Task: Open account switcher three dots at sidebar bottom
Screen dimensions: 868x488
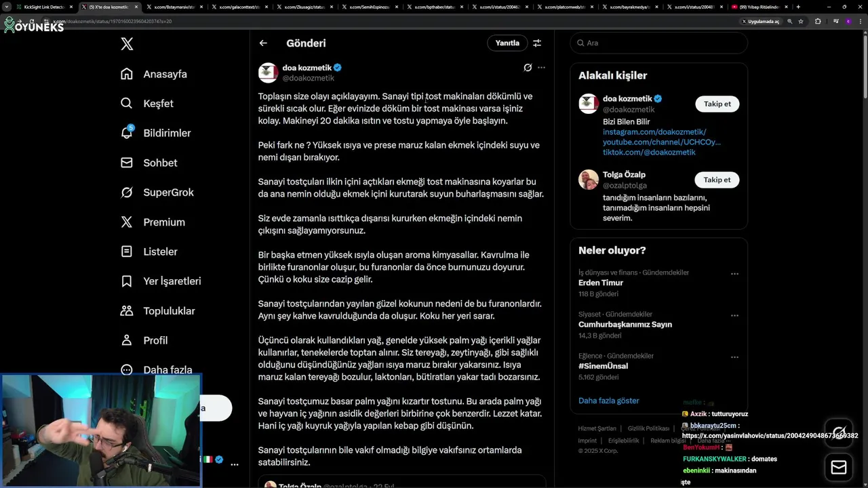Action: 235,464
